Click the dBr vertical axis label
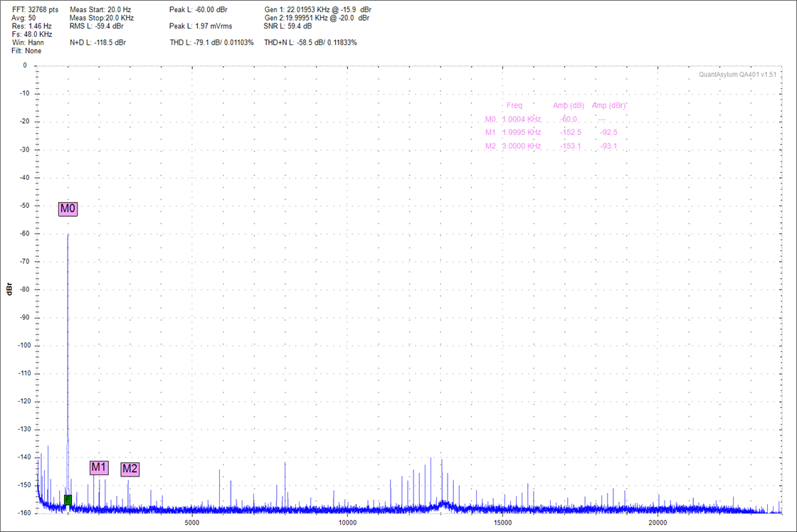 9,289
